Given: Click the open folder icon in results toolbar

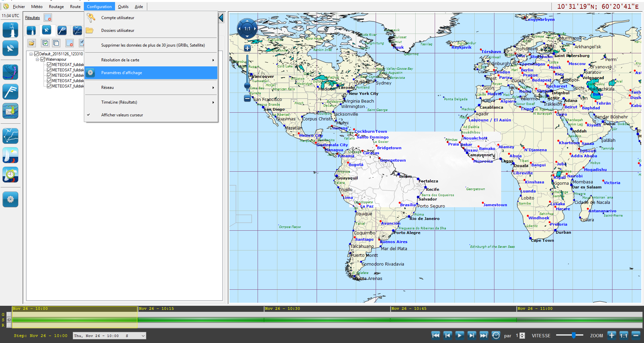Looking at the screenshot, I should 32,43.
